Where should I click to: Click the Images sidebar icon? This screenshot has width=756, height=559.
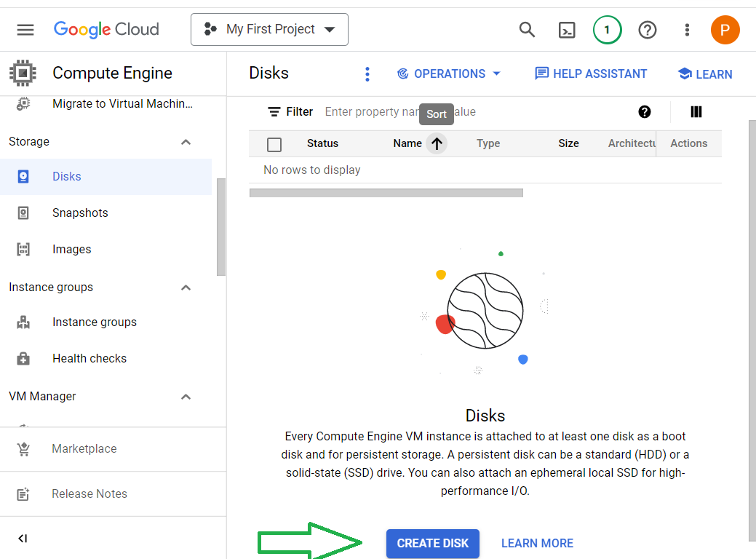(23, 250)
